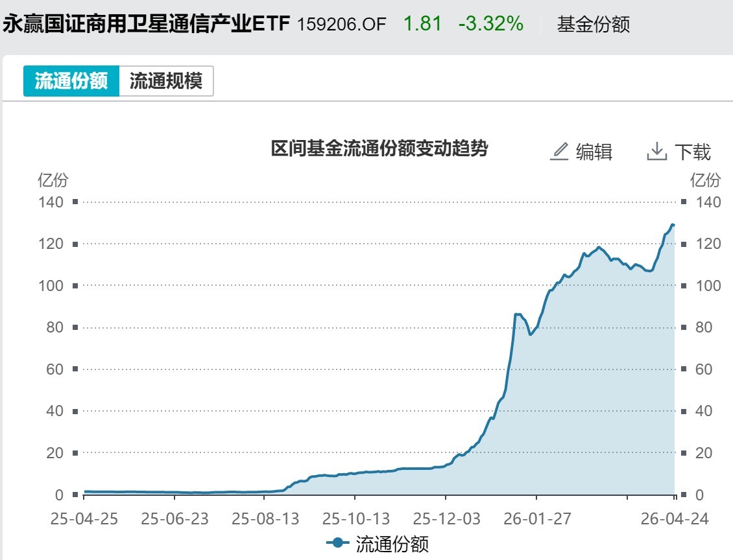Click the legend line marker icon
The width and height of the screenshot is (733, 560).
[x=337, y=542]
